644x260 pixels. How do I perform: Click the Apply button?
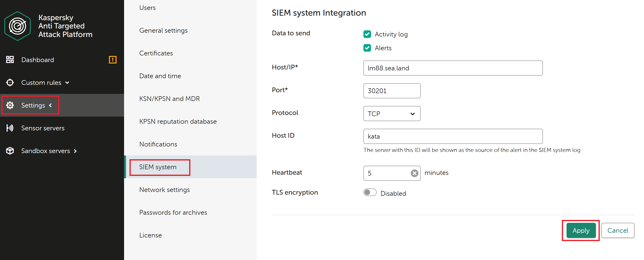coord(581,230)
